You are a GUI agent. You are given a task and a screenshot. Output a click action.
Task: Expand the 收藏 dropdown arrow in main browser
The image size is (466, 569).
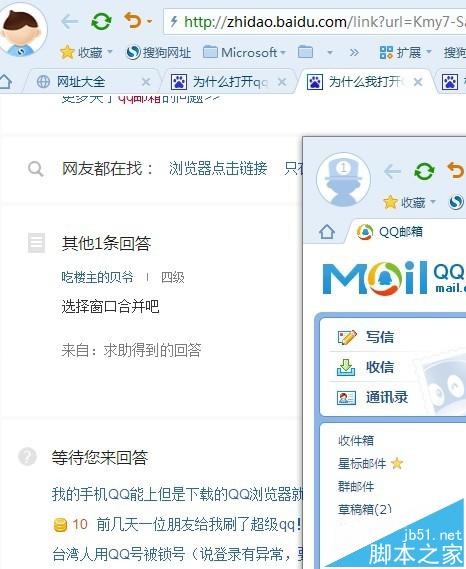coord(110,52)
